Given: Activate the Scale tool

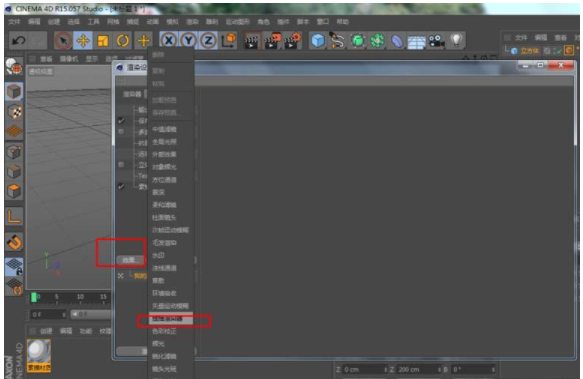Looking at the screenshot, I should click(x=103, y=41).
